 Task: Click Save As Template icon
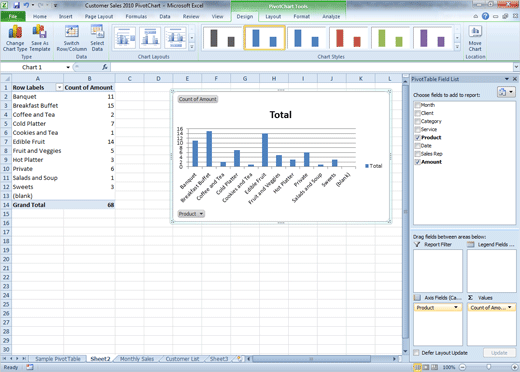40,38
